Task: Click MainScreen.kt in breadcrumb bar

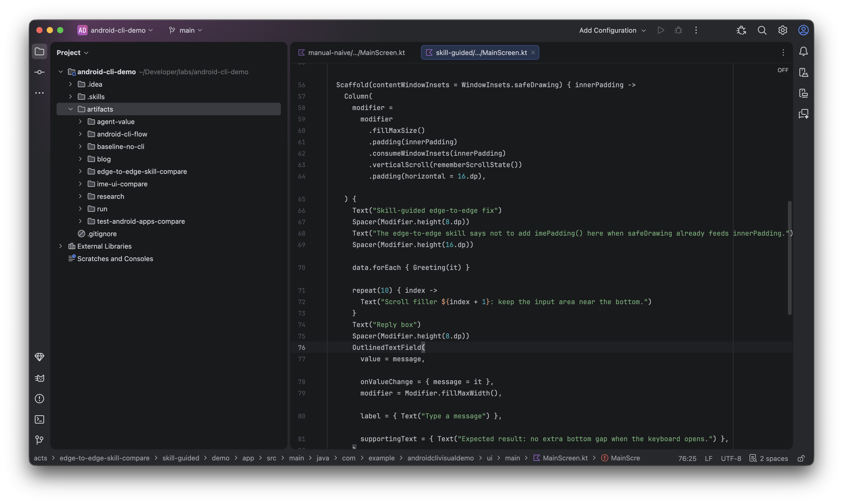Action: pos(560,458)
